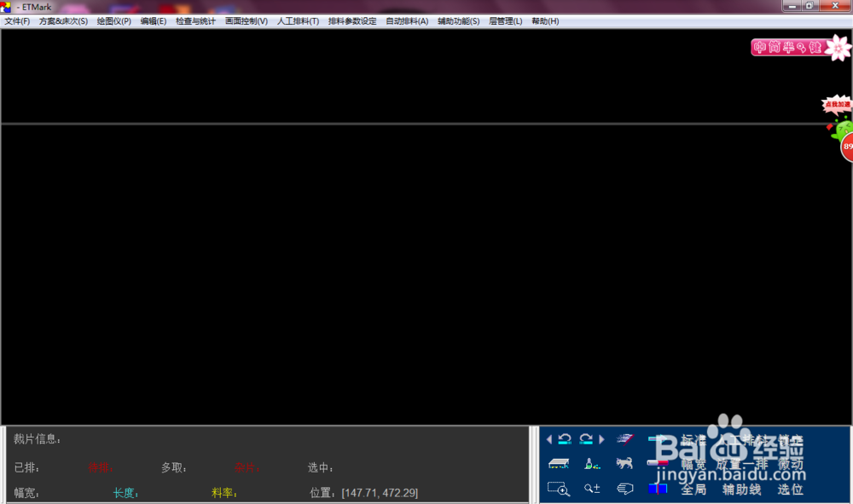Select the hand pan tool
Viewport: 853px width, 504px height.
pyautogui.click(x=624, y=489)
